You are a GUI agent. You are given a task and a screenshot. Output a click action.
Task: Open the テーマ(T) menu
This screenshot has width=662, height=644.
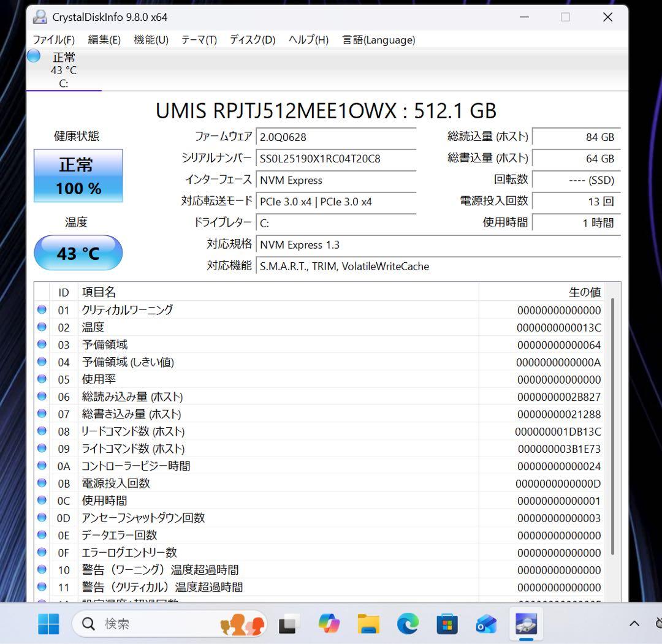coord(198,40)
